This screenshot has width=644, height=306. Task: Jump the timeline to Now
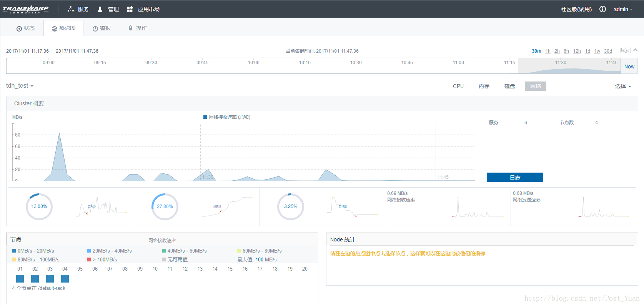629,67
